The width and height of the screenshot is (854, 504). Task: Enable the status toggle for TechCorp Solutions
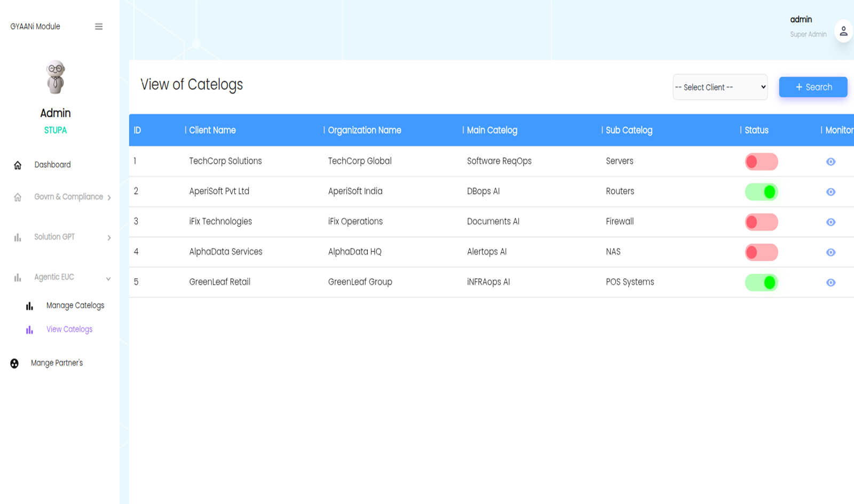[x=762, y=162]
